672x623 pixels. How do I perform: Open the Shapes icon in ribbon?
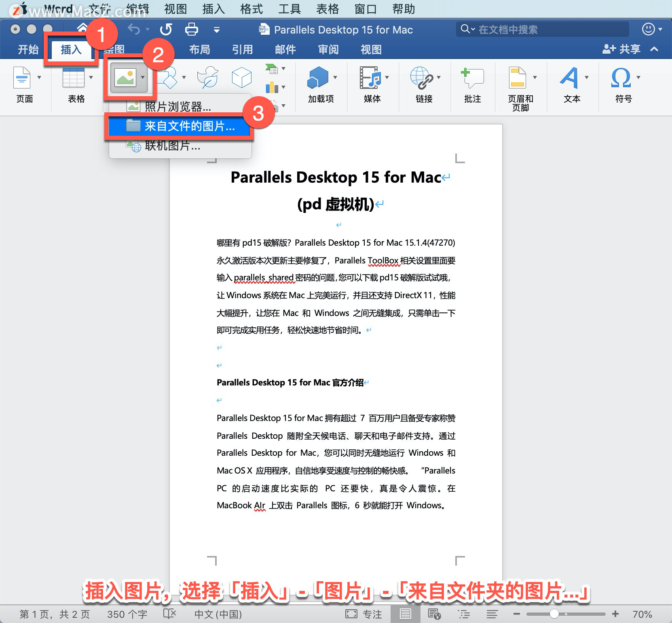pos(168,77)
